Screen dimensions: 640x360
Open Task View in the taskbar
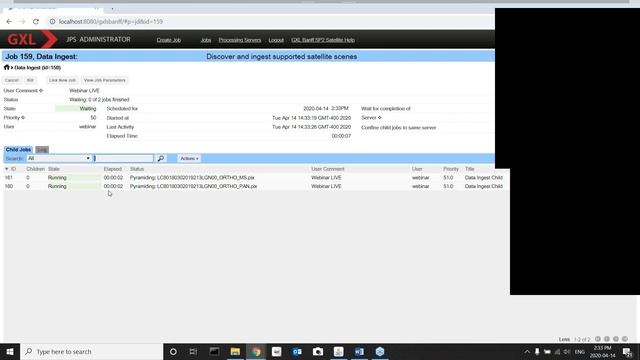(193, 351)
